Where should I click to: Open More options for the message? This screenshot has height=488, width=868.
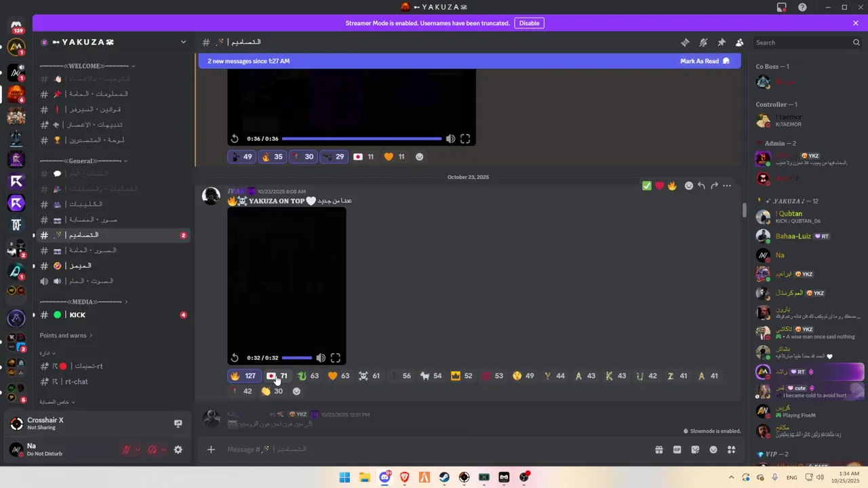coord(727,186)
